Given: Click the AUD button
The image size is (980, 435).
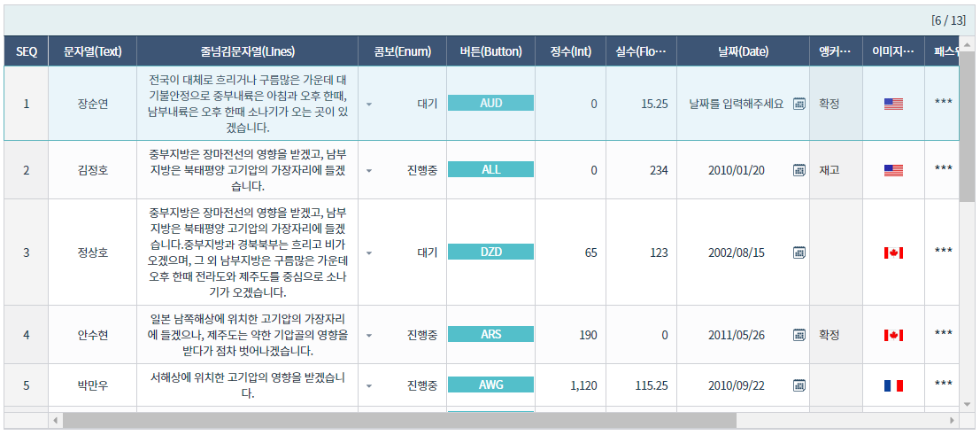Looking at the screenshot, I should click(x=490, y=104).
